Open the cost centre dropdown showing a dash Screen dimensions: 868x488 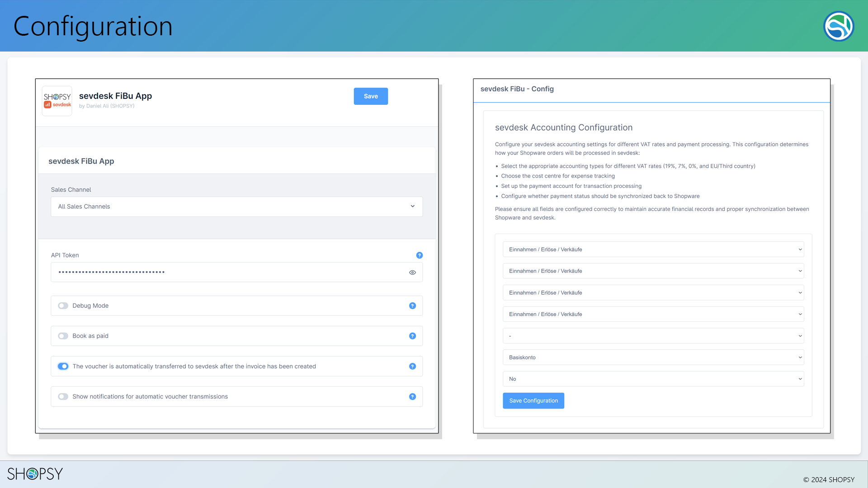click(653, 336)
